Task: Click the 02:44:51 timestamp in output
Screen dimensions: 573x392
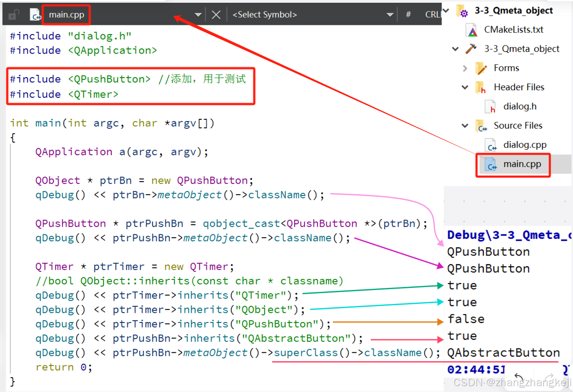Action: (476, 370)
